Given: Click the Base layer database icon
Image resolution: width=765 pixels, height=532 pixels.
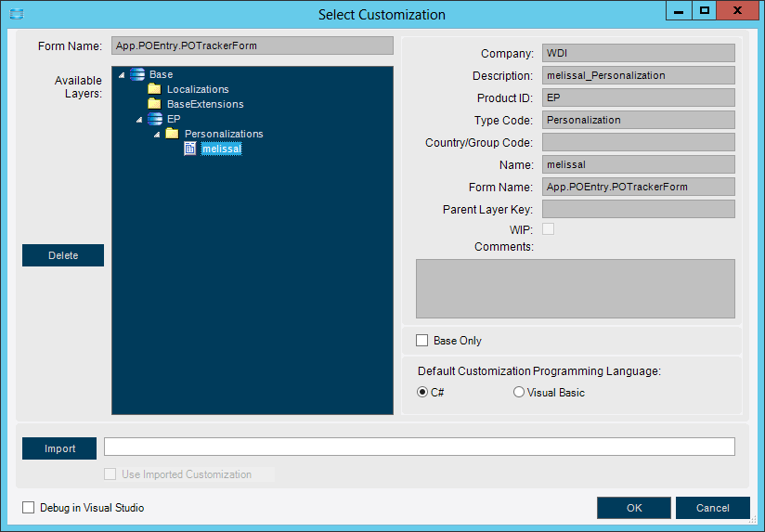Looking at the screenshot, I should 137,74.
